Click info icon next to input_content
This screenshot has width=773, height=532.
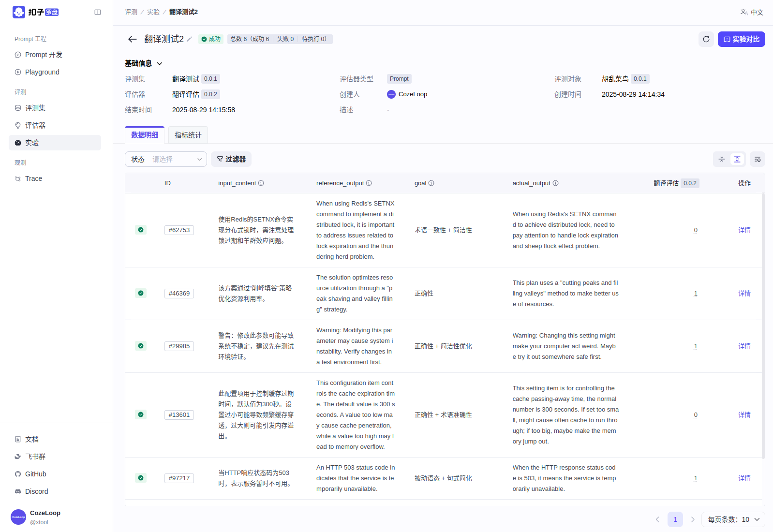pos(261,183)
